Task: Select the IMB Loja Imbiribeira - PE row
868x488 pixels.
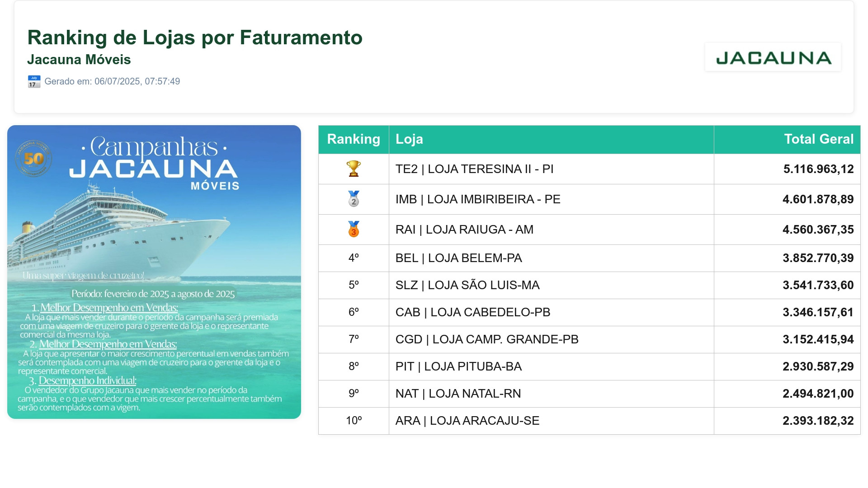Action: (589, 199)
